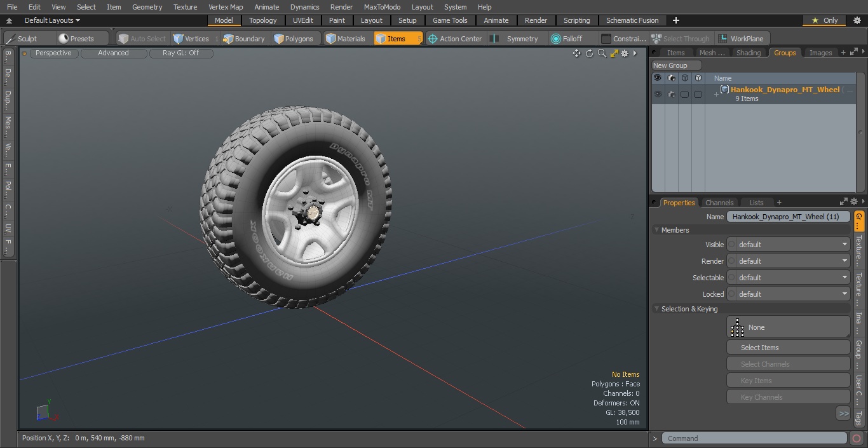Click the Select Items button
The image size is (868, 448).
(788, 348)
